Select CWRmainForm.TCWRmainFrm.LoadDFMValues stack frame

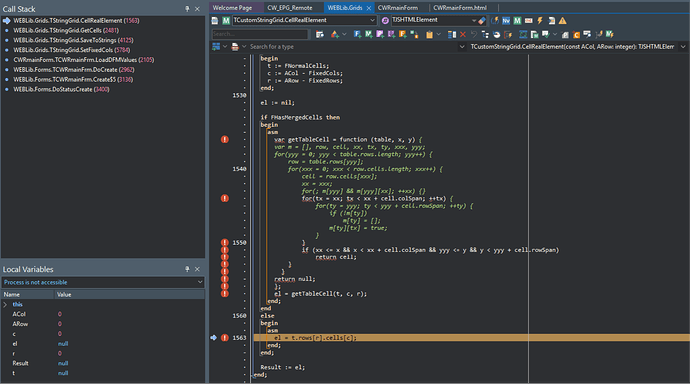(84, 60)
